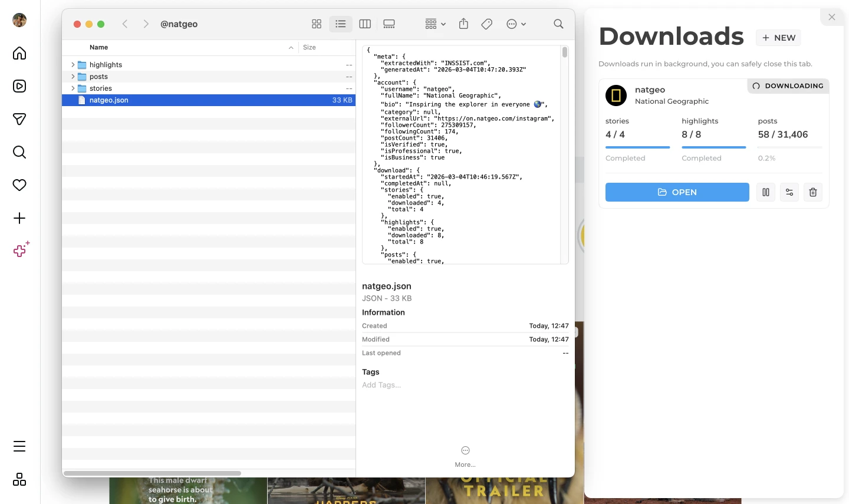The height and width of the screenshot is (504, 849).
Task: Open the tags editor in Finder toolbar
Action: [x=486, y=24]
